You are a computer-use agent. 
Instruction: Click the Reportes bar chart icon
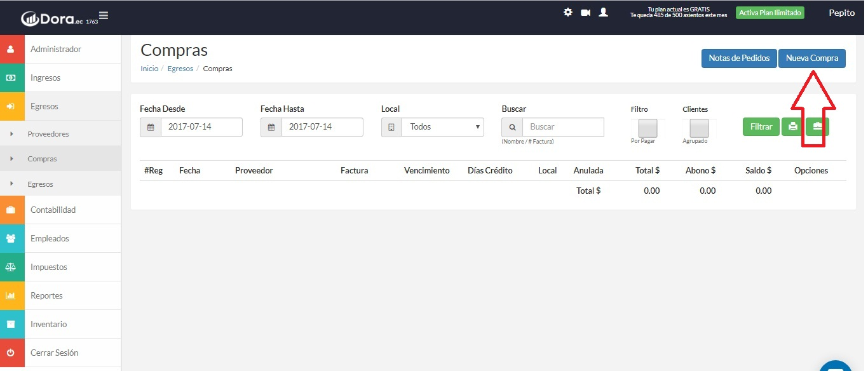point(11,295)
